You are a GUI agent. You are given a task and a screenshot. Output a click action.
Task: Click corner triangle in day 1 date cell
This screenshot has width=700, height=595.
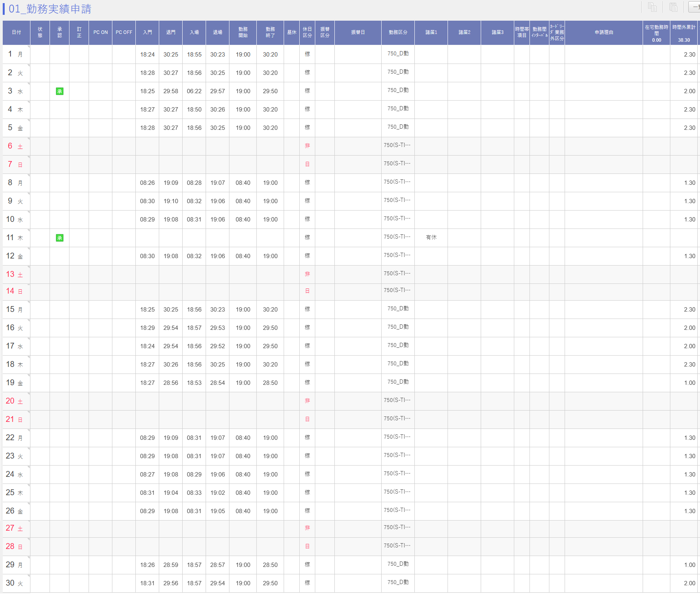pyautogui.click(x=28, y=47)
